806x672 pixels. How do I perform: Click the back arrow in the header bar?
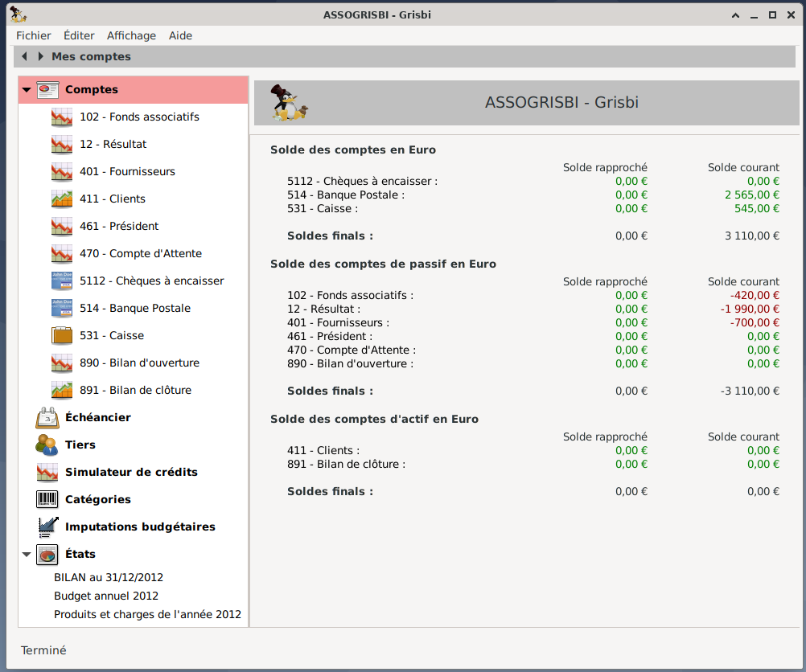coord(24,56)
